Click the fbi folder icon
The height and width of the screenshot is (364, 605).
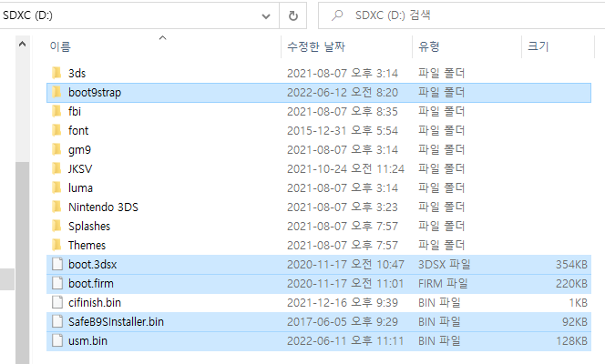(x=56, y=111)
